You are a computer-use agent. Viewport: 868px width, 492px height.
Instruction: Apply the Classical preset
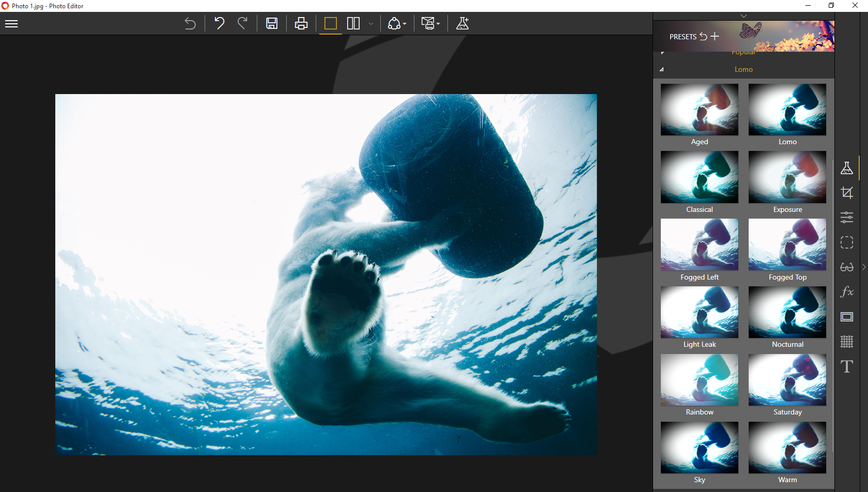700,177
